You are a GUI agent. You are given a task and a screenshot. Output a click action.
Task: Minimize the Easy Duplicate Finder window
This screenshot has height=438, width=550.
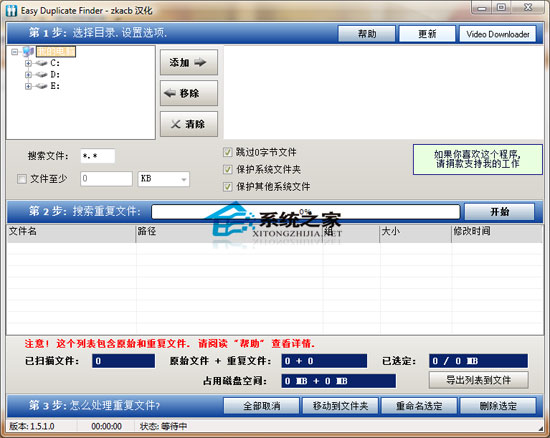(482, 8)
